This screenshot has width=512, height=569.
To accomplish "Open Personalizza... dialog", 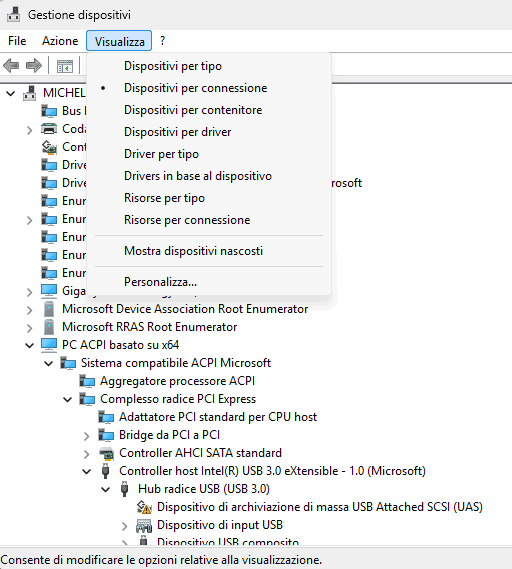I will (x=209, y=282).
